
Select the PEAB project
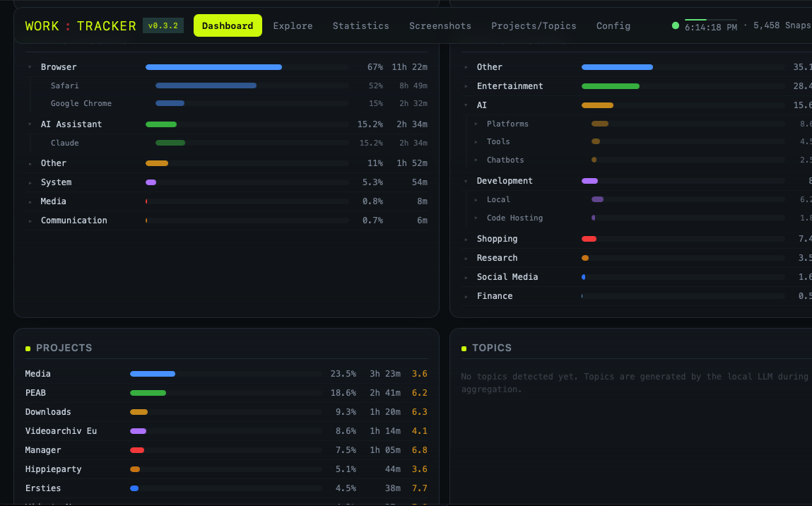click(x=226, y=393)
